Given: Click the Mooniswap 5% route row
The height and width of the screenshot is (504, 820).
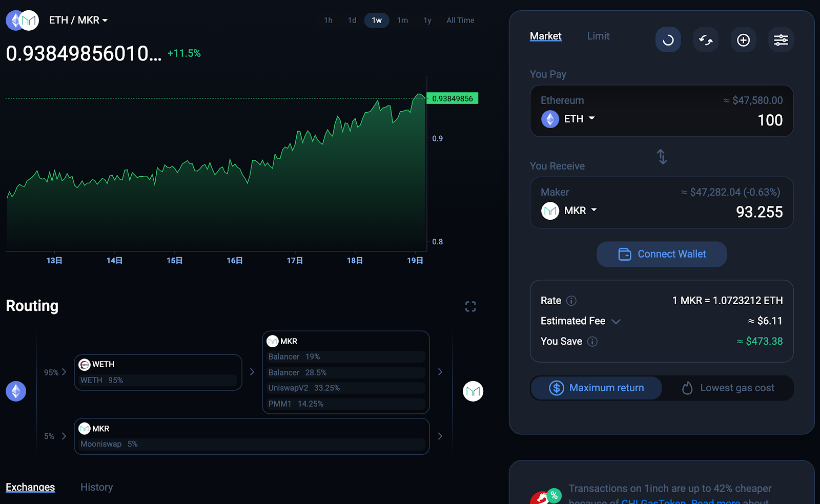Looking at the screenshot, I should coord(252,444).
